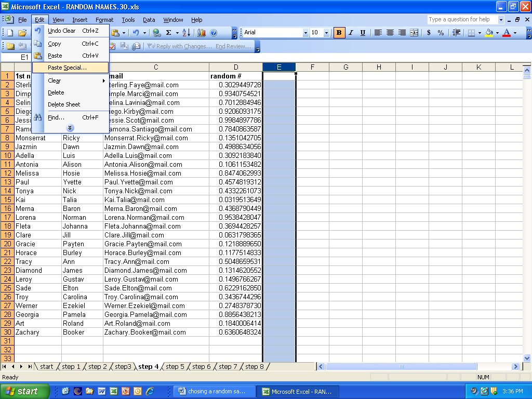532x399 pixels.
Task: Click the New Comment icon in reviewing toolbar
Action: (10, 46)
